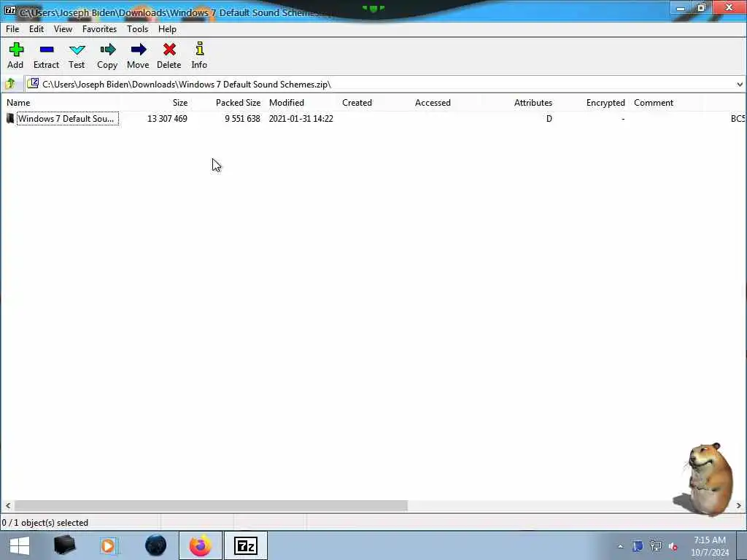Open the Windows Start button
747x560 pixels.
(x=20, y=545)
